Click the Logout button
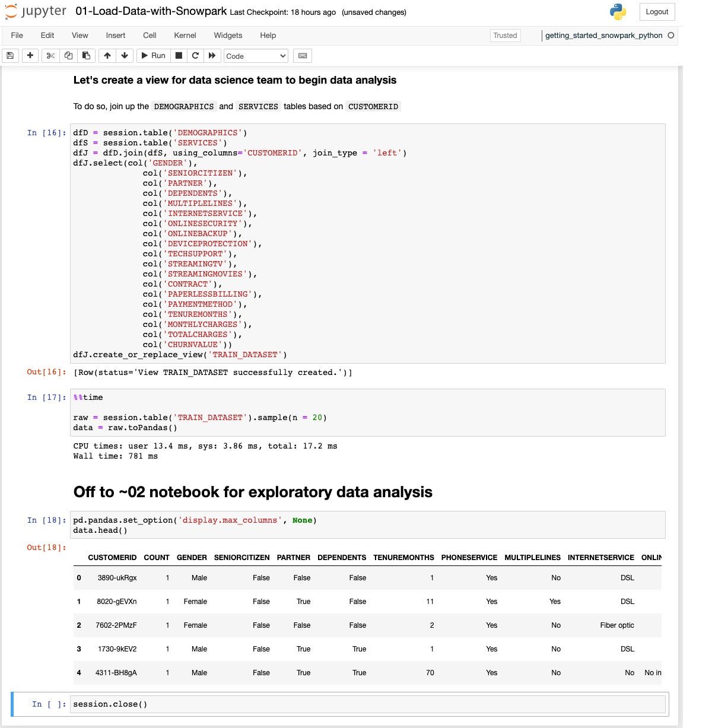Screen dimensions: 712x728 coord(656,12)
